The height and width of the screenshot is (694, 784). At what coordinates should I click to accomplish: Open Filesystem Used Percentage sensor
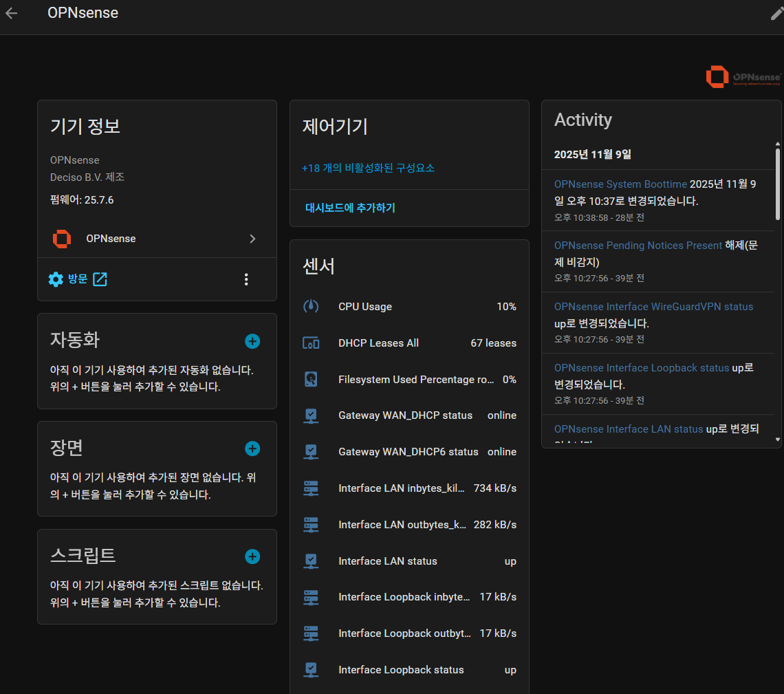pos(409,380)
